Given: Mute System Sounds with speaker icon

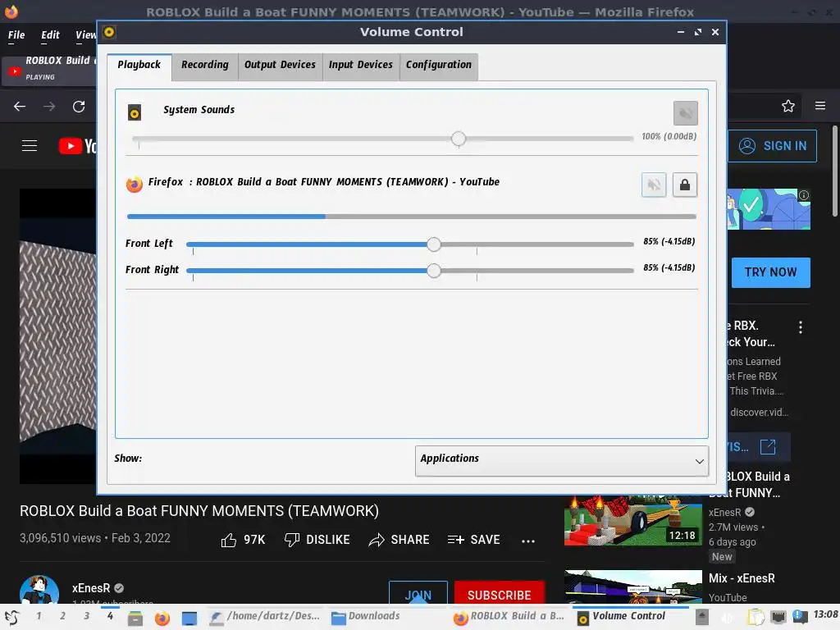Looking at the screenshot, I should click(x=685, y=113).
